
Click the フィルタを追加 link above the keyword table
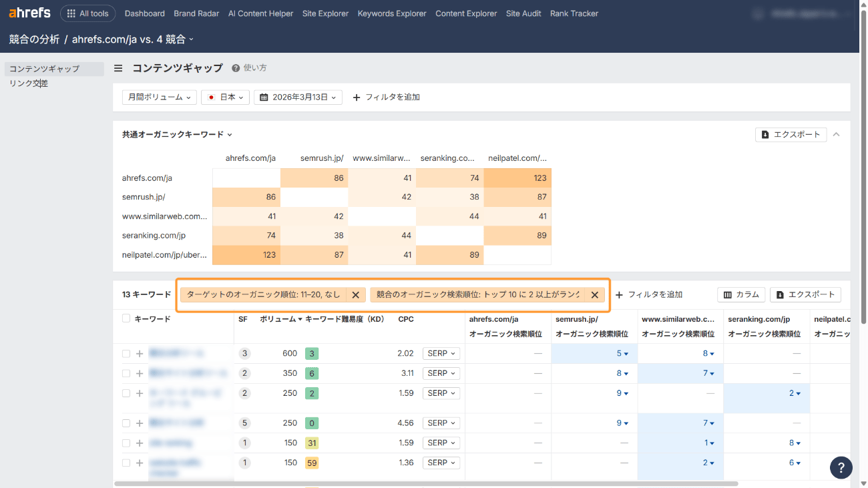click(649, 294)
